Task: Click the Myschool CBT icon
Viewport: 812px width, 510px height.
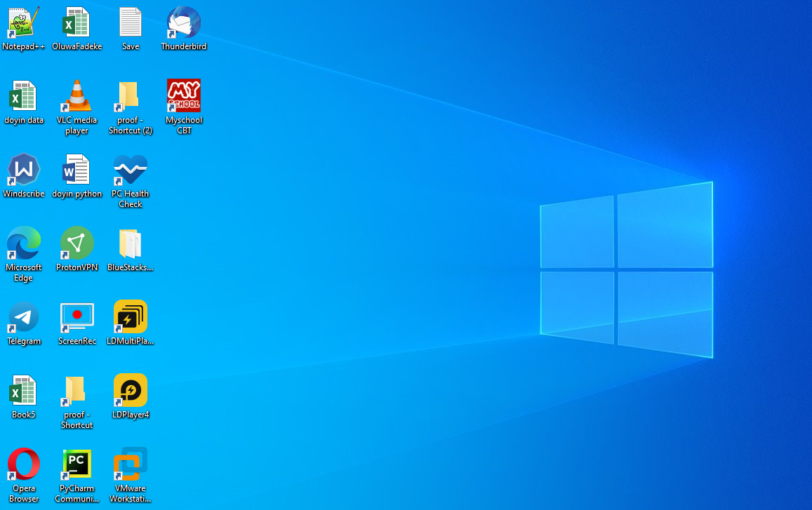Action: (x=184, y=97)
